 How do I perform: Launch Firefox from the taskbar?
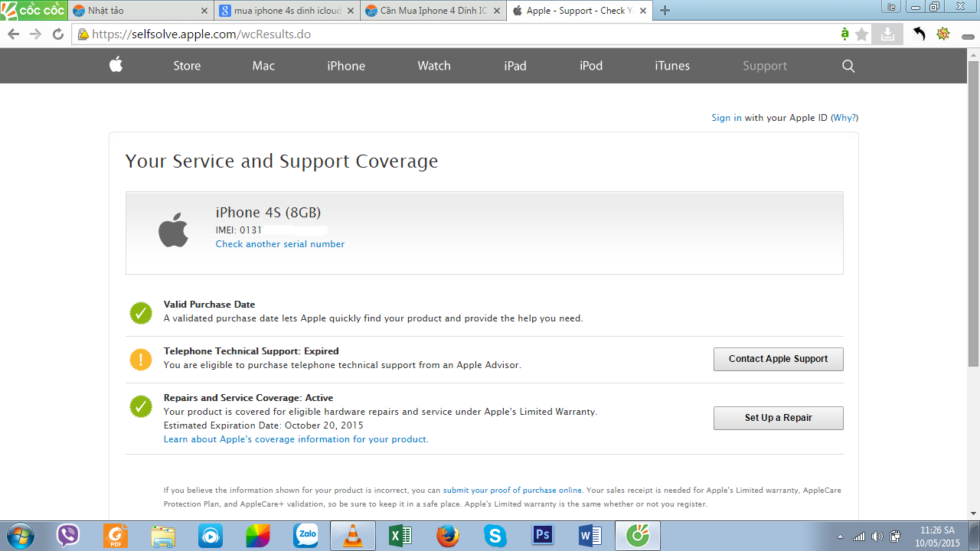point(448,536)
